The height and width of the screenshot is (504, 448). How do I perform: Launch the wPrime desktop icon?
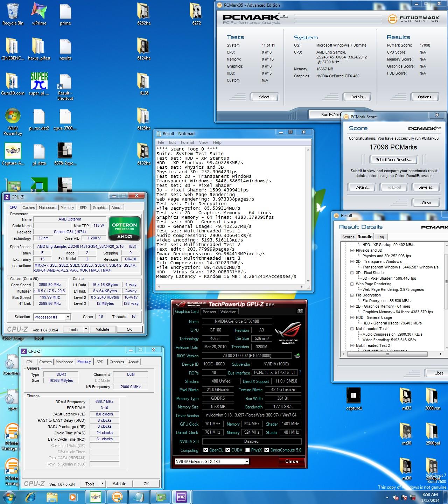(x=39, y=14)
